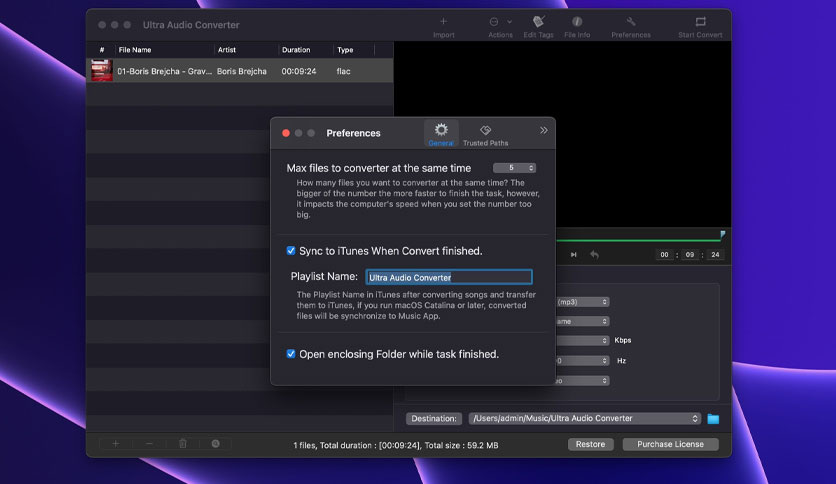Image resolution: width=836 pixels, height=484 pixels.
Task: Click the return arrow playback icon
Action: [x=594, y=255]
